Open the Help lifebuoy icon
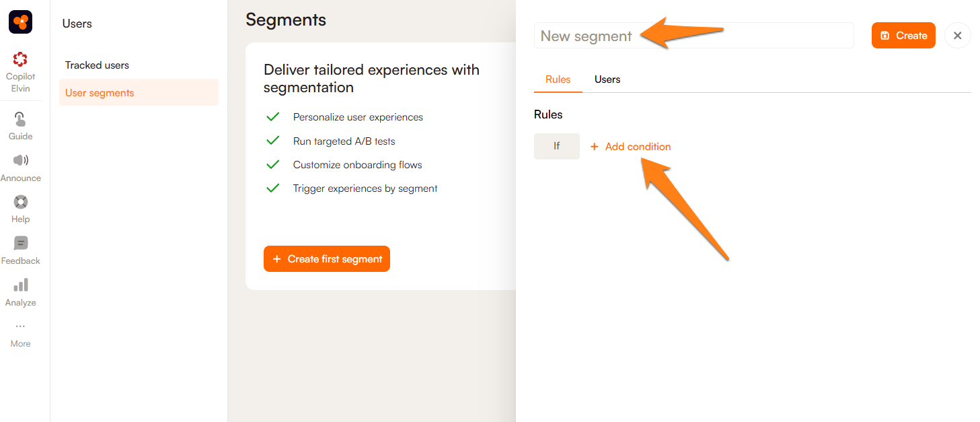This screenshot has height=422, width=980. 20,202
